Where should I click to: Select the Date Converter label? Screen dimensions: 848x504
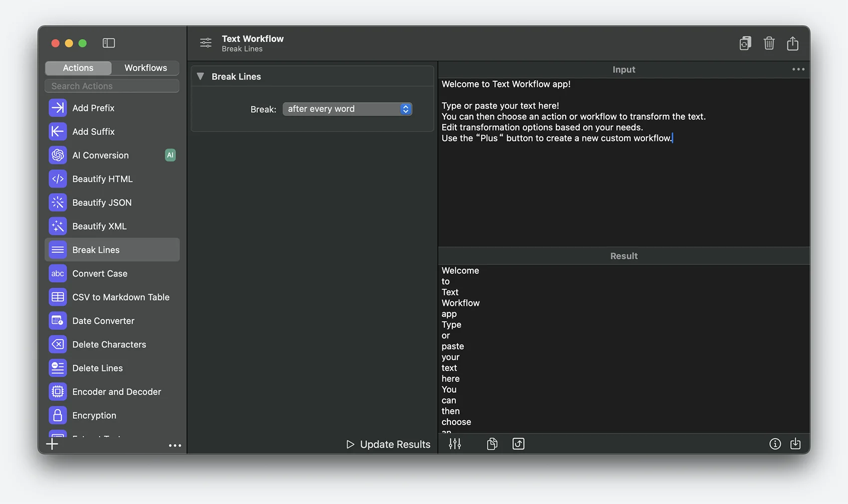103,321
